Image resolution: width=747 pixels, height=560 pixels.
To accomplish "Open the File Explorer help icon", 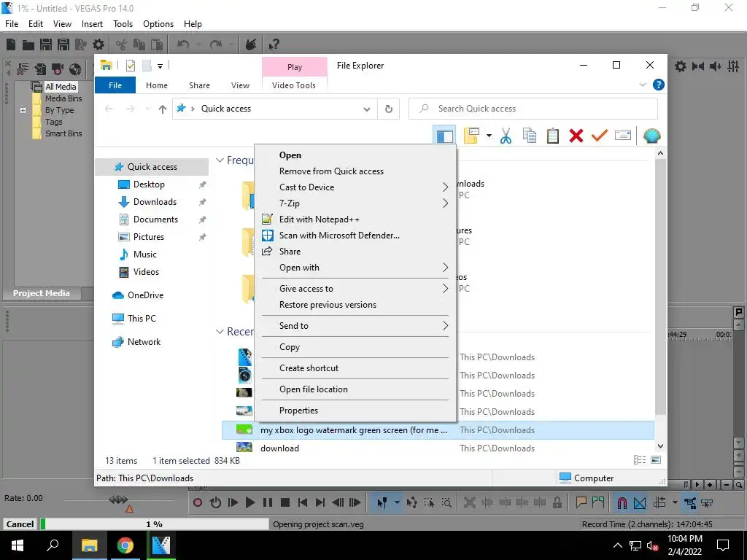I will point(659,85).
